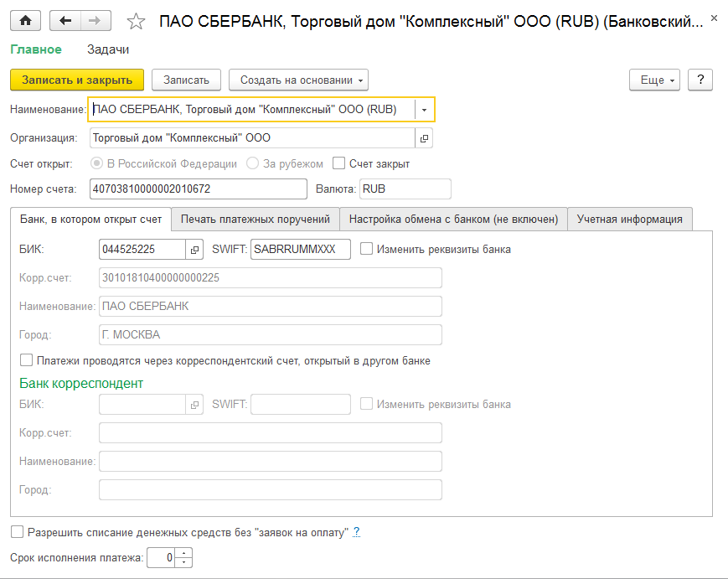Click the Организация field
This screenshot has width=728, height=579.
tap(252, 138)
